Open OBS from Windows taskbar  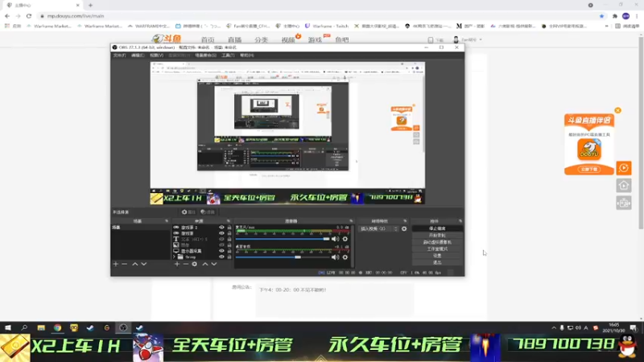(123, 327)
